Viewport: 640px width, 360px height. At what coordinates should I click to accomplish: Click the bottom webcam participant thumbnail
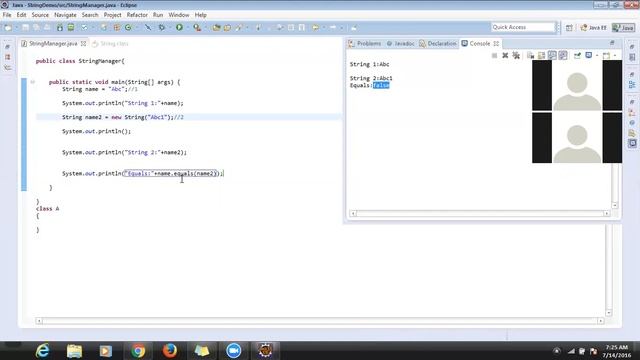577,138
